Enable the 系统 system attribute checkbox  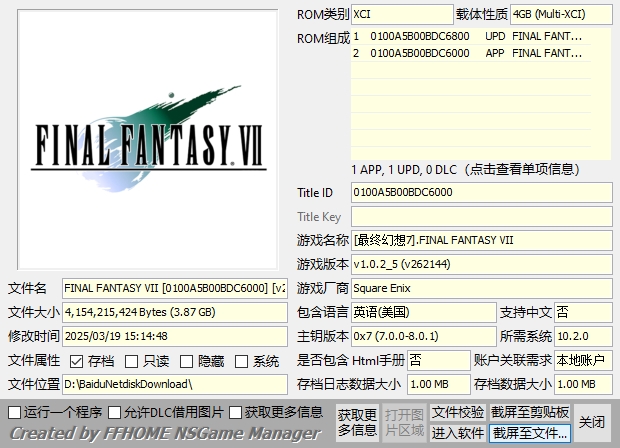(x=241, y=361)
